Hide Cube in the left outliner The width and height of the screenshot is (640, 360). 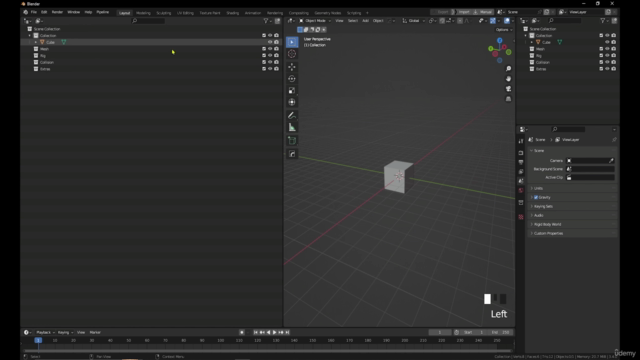pyautogui.click(x=270, y=42)
